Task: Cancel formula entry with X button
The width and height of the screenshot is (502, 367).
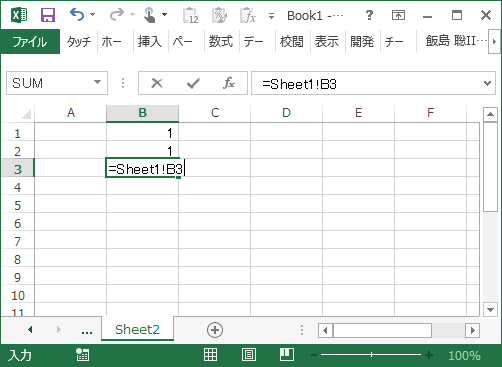Action: (157, 83)
